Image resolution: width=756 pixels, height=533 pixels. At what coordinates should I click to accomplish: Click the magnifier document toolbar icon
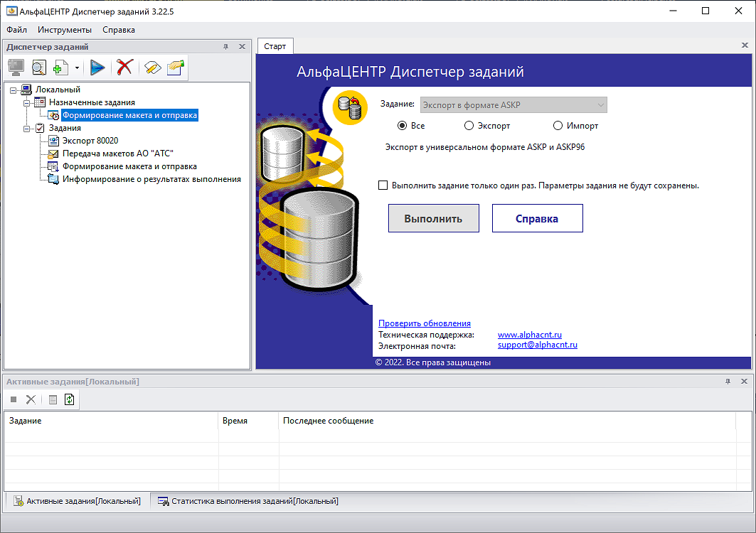38,68
